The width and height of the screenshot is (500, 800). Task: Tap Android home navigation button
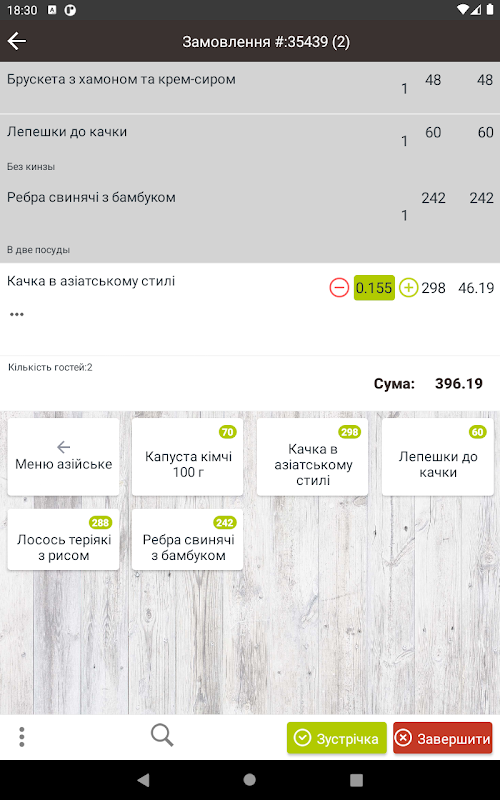coord(249,780)
